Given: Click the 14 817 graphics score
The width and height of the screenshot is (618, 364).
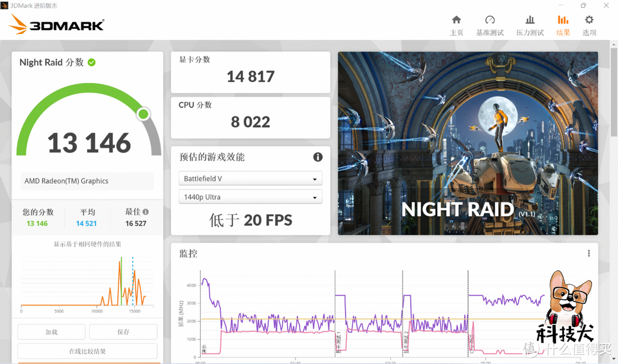Looking at the screenshot, I should 251,77.
